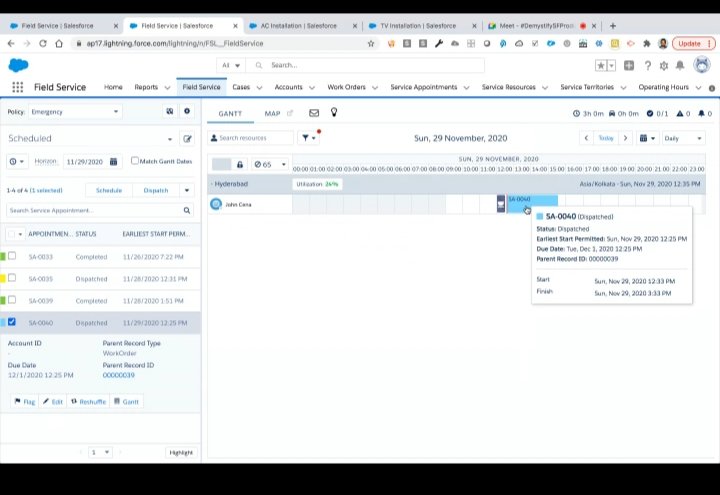Click the Flag action button

(25, 401)
